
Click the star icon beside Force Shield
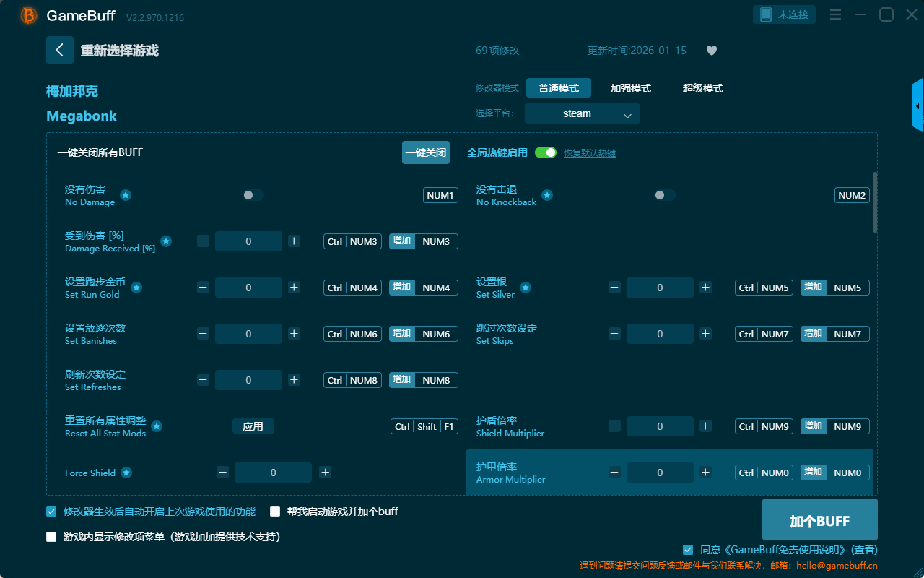tap(126, 473)
